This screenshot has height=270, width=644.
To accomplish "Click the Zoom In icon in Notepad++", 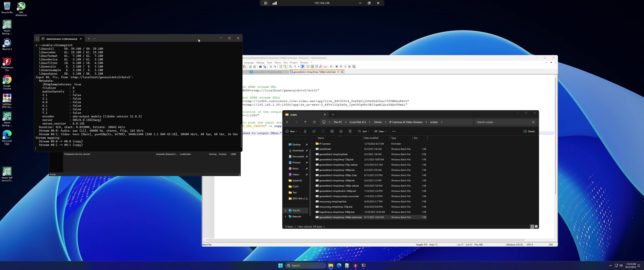I will pos(271,67).
